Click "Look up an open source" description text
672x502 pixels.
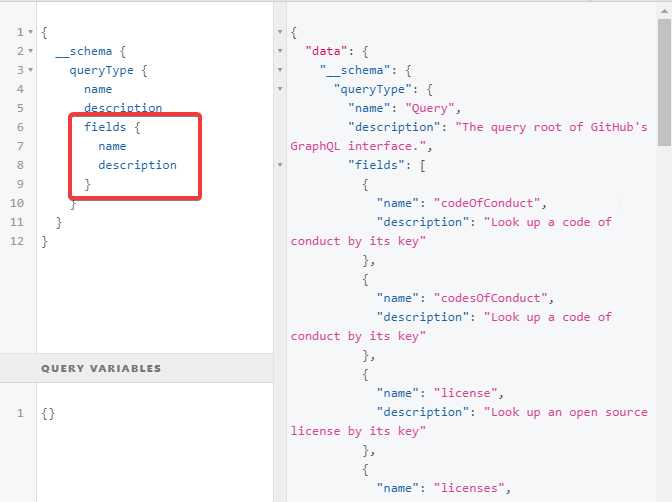tap(566, 412)
